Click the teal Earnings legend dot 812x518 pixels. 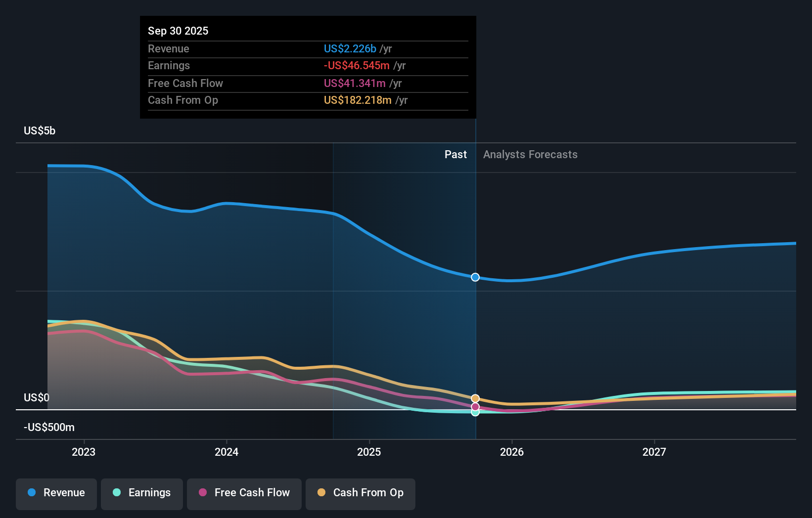(116, 493)
